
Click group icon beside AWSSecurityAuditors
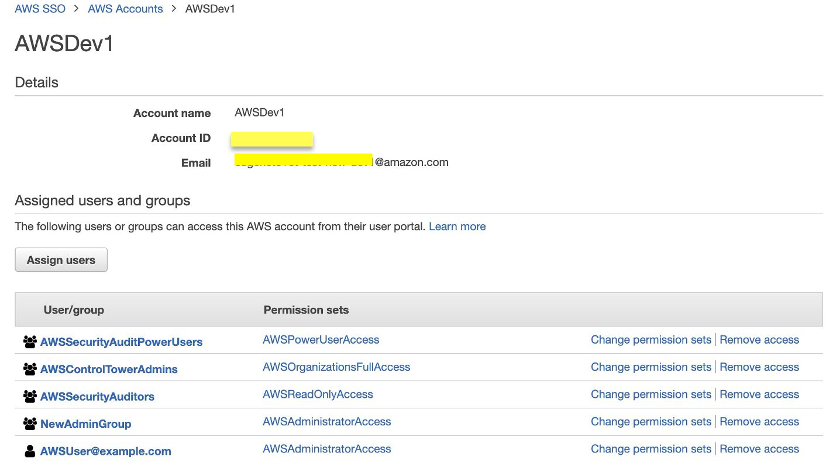pos(30,396)
